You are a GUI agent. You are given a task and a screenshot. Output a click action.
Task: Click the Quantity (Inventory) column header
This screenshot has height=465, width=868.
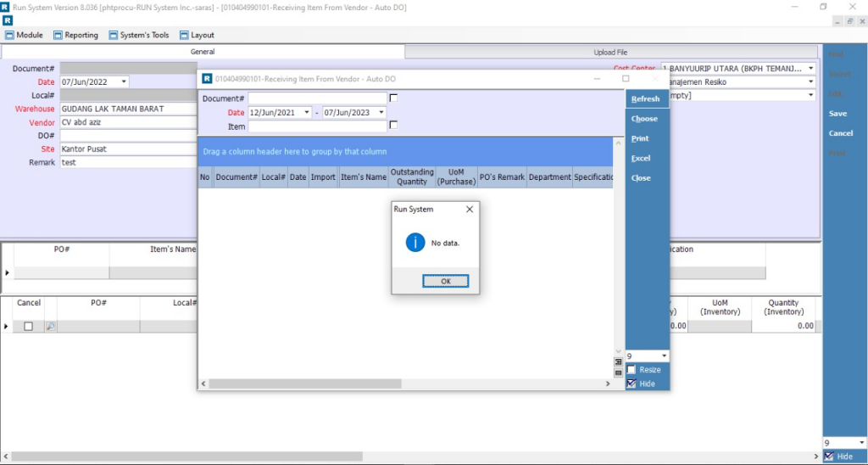click(783, 308)
